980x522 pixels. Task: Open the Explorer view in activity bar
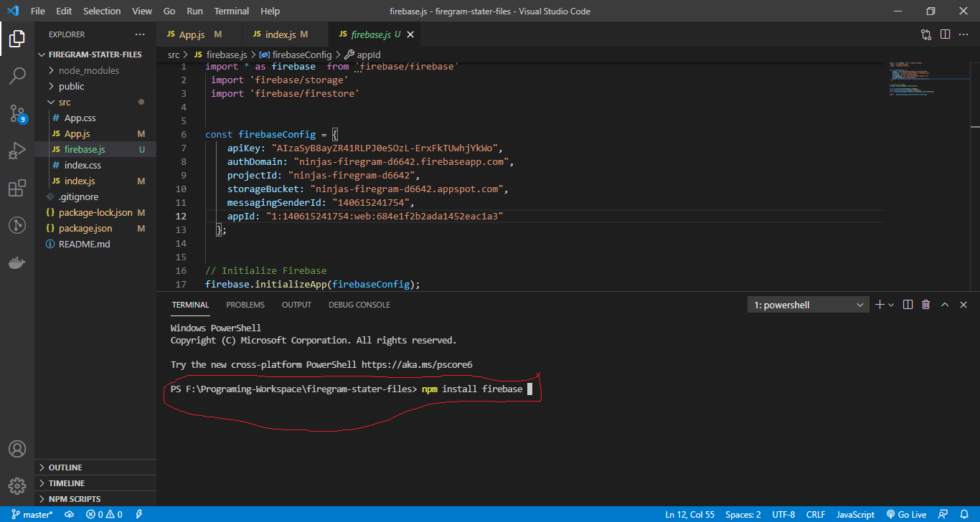pos(17,38)
